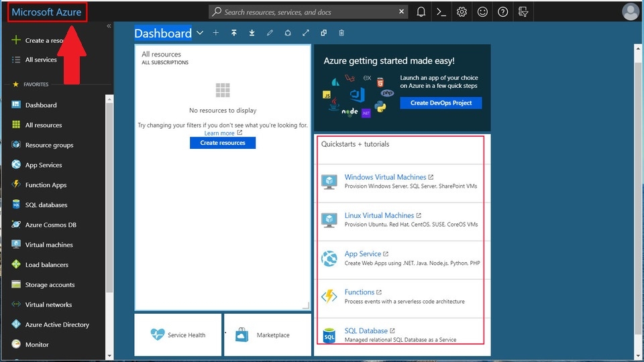Open the help question mark icon

pos(502,12)
